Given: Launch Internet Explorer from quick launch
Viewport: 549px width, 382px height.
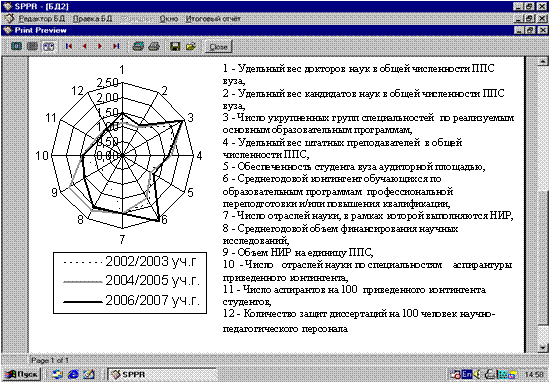Looking at the screenshot, I should click(x=73, y=374).
